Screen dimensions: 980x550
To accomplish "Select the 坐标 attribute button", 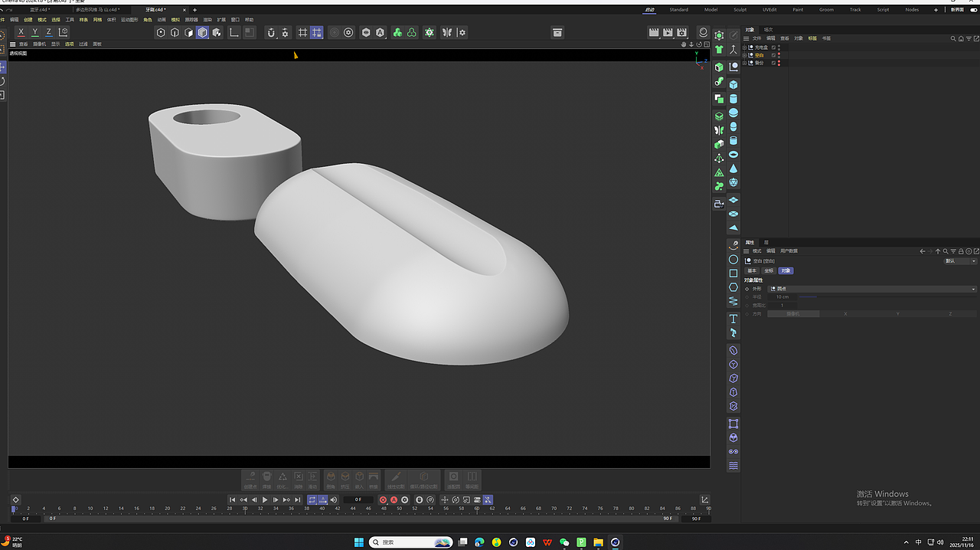I will tap(769, 270).
